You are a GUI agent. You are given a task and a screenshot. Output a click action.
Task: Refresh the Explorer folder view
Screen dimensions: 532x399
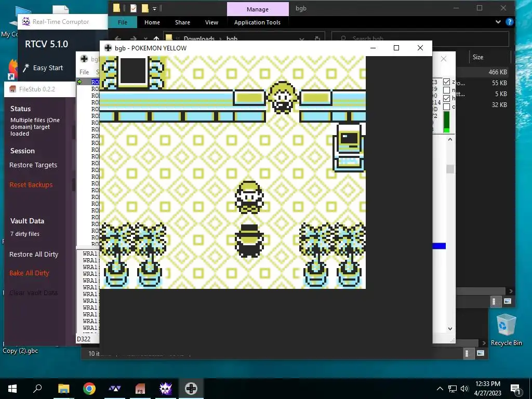click(x=317, y=38)
